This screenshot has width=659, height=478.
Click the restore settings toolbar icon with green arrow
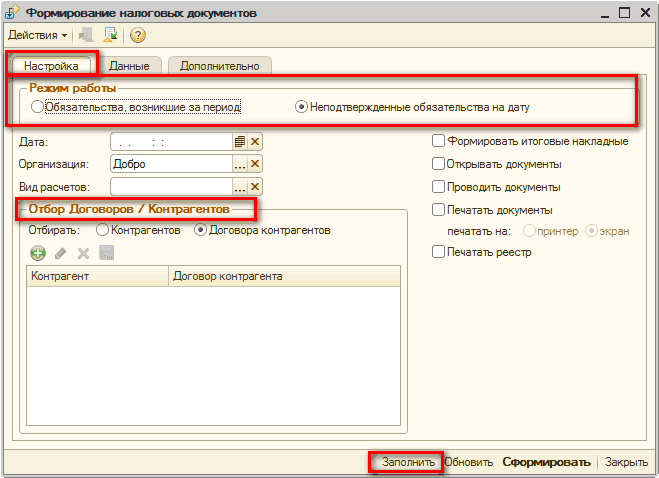111,36
